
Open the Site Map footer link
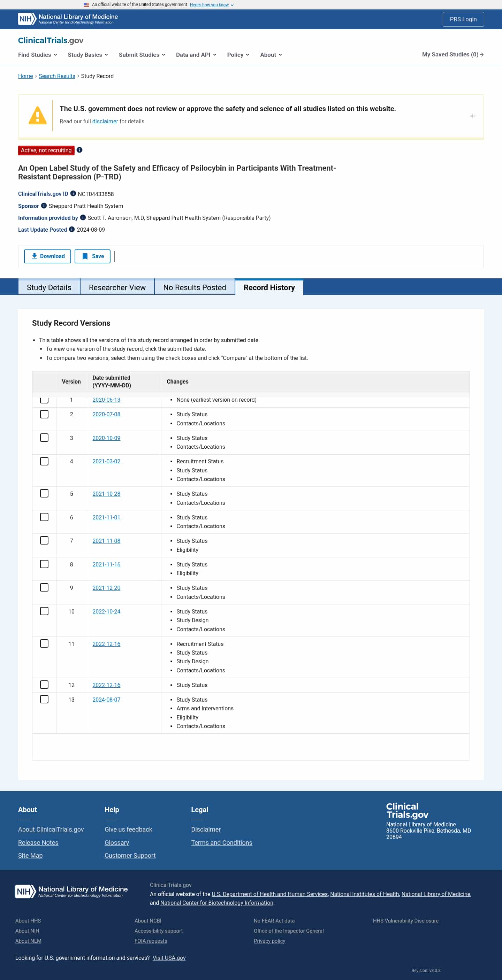tap(30, 855)
